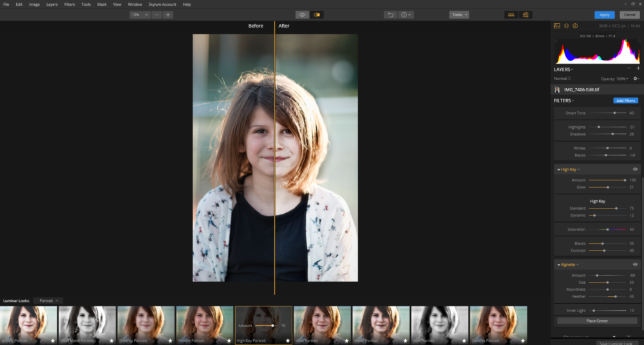644x345 pixels.
Task: Favorite star on Male Portrait look
Action: (x=346, y=340)
